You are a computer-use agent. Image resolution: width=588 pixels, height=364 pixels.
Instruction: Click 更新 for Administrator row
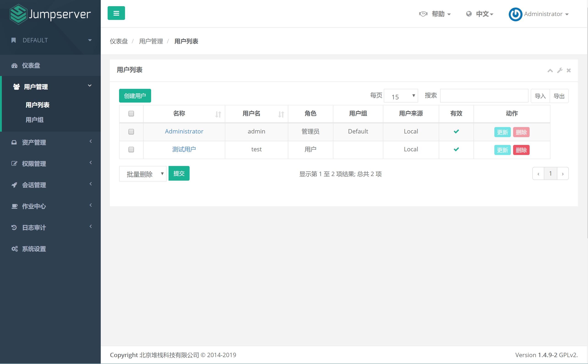[503, 132]
